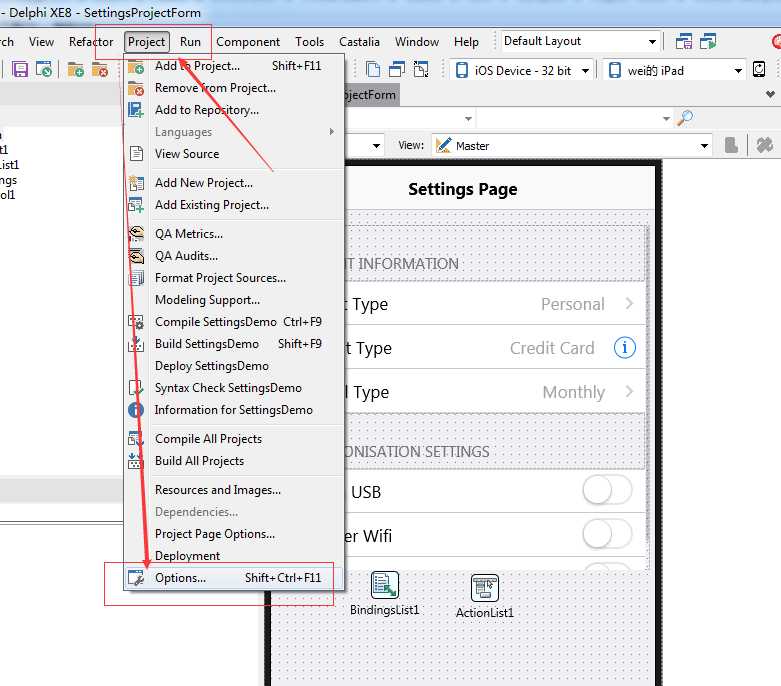Select the ActionList1 component
Image resolution: width=781 pixels, height=686 pixels.
pyautogui.click(x=485, y=588)
